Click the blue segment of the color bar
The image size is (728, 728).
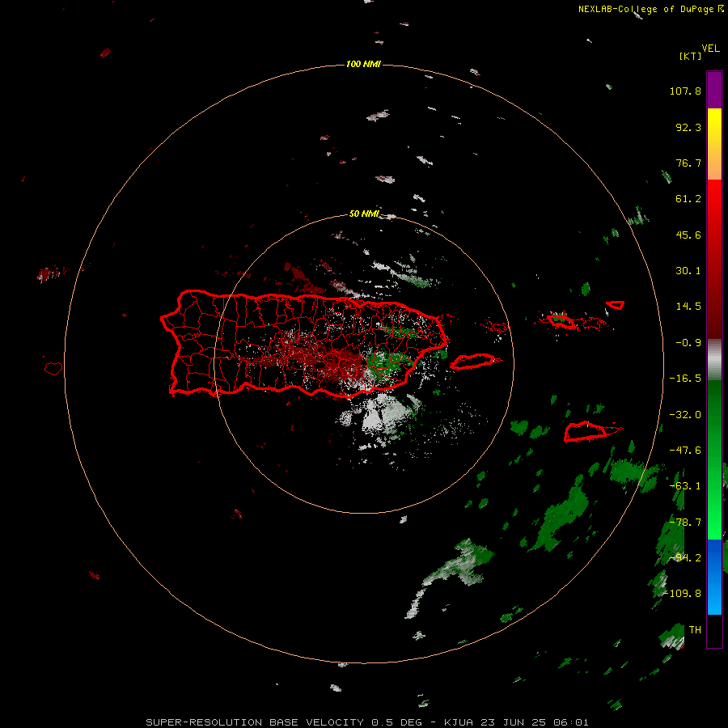(714, 577)
